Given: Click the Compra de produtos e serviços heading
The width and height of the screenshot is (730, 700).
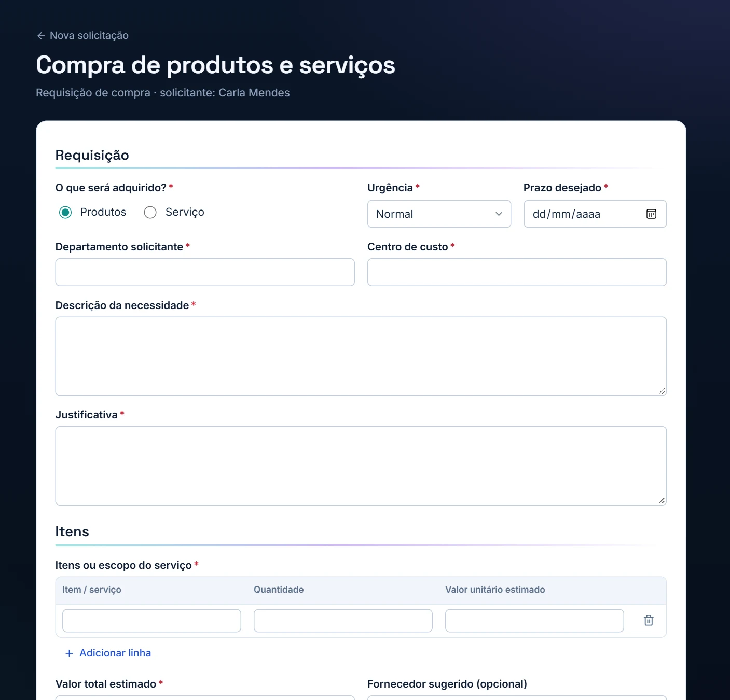Looking at the screenshot, I should pos(215,65).
